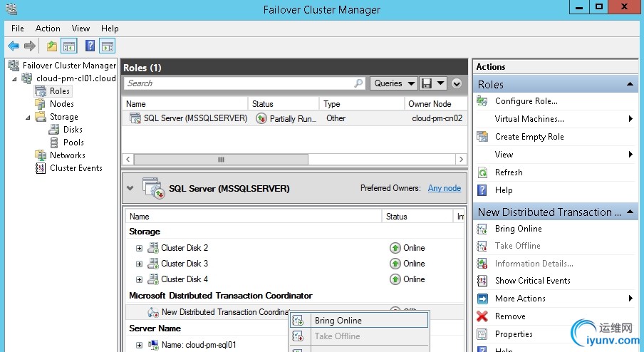Click the Take Offline icon in Actions pane
This screenshot has width=644, height=352.
click(482, 246)
